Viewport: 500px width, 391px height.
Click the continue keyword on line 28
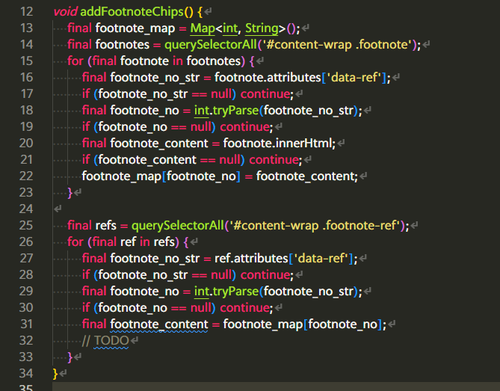265,275
